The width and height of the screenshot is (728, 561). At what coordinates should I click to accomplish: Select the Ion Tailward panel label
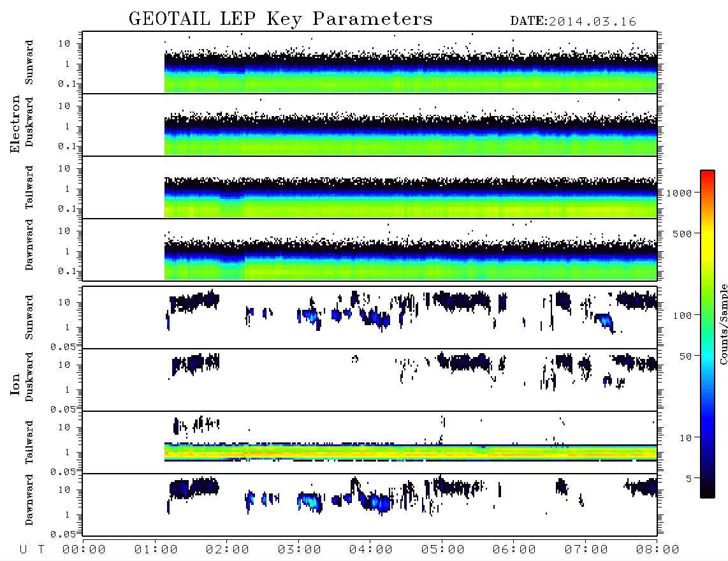(x=29, y=442)
